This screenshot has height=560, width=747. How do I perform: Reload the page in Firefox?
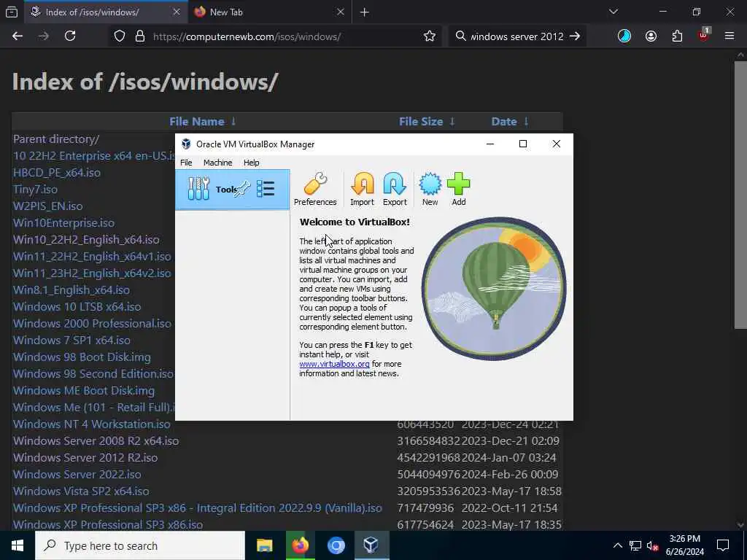coord(70,36)
